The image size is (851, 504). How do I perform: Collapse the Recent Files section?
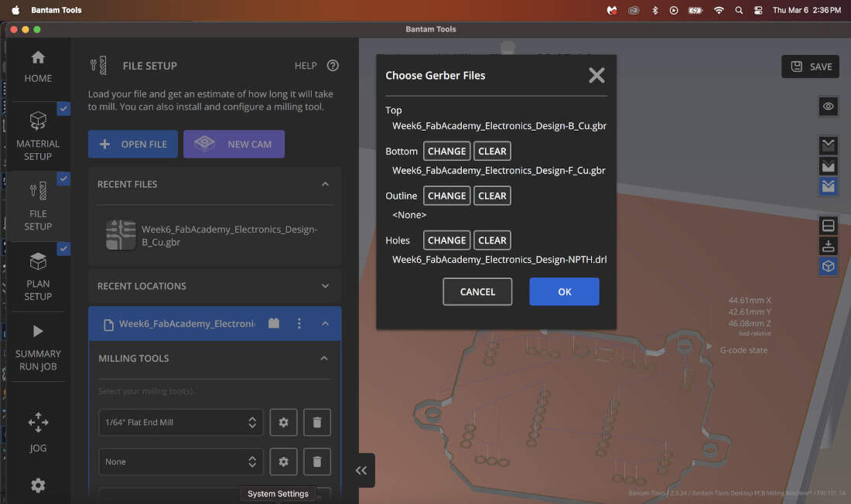[x=325, y=185]
